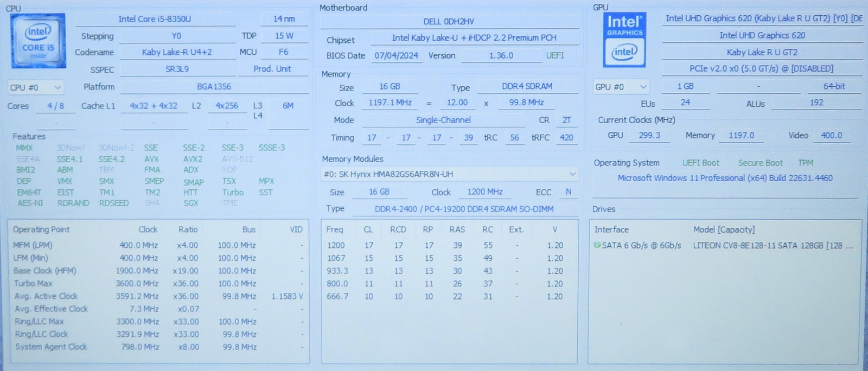Screen dimensions: 868x371
Task: Click the Ring/LLC Max ratio x33.00
Action: [x=186, y=322]
